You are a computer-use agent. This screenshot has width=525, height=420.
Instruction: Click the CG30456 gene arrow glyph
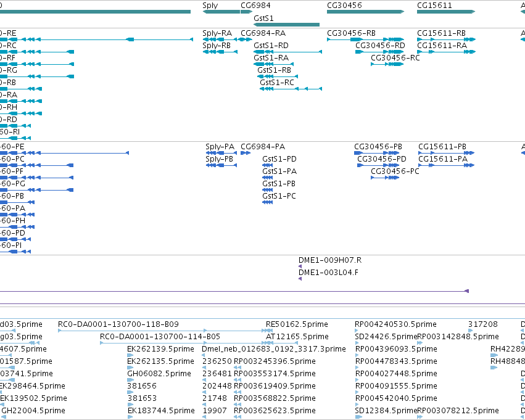[x=366, y=12]
